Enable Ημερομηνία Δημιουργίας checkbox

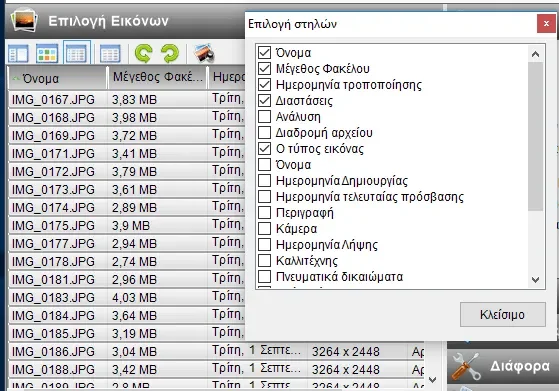tap(264, 180)
